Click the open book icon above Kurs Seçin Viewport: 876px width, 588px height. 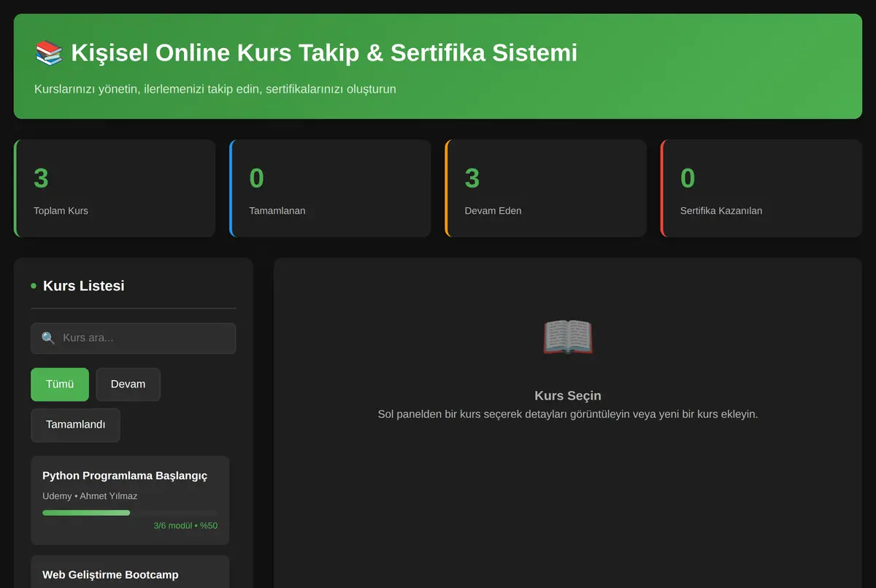568,337
